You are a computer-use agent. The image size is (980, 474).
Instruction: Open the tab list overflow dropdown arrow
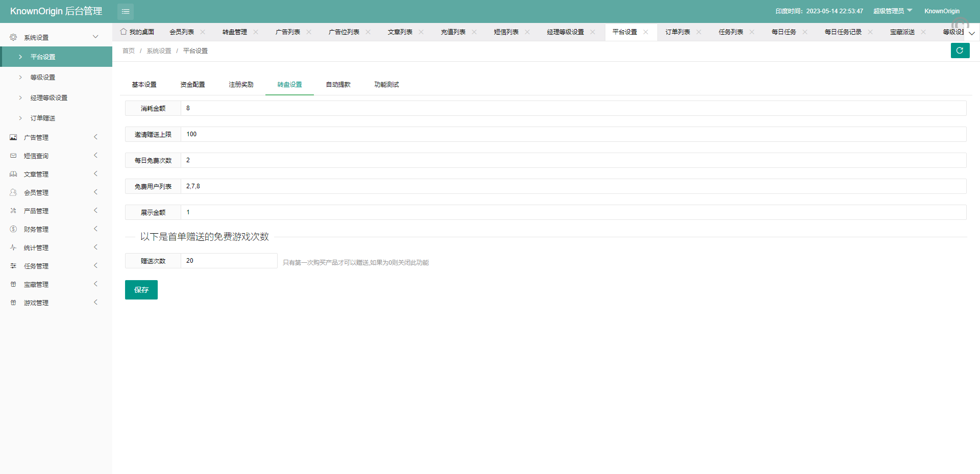[x=972, y=33]
